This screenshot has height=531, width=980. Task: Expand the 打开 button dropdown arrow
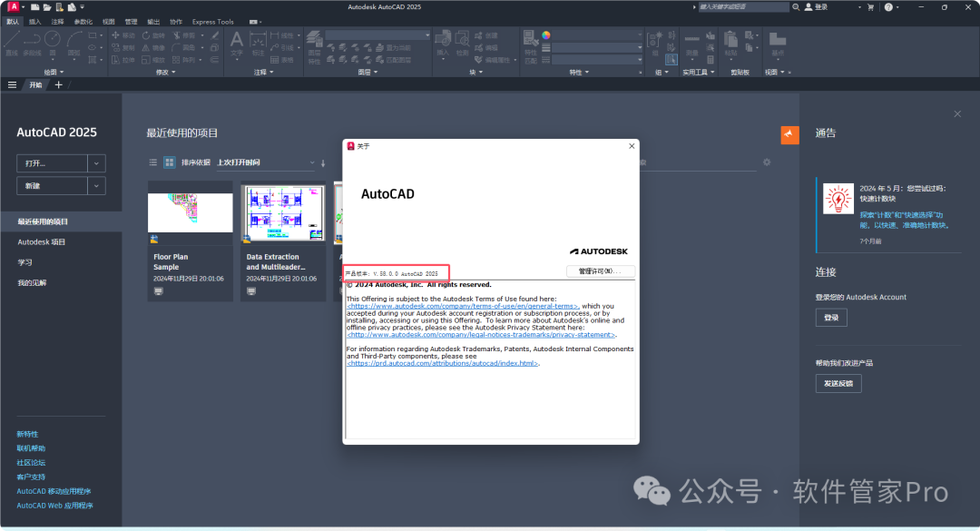96,163
